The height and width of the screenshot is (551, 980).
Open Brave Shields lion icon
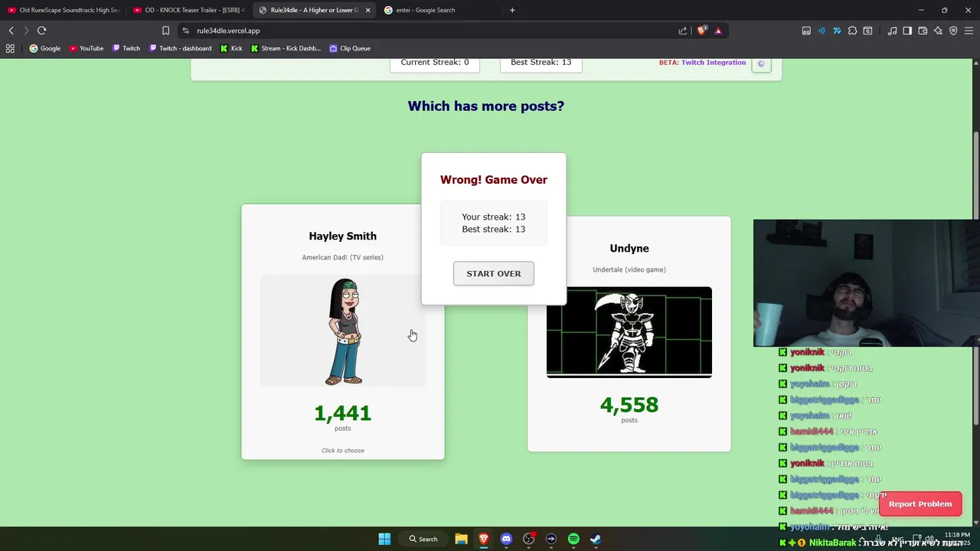(701, 31)
